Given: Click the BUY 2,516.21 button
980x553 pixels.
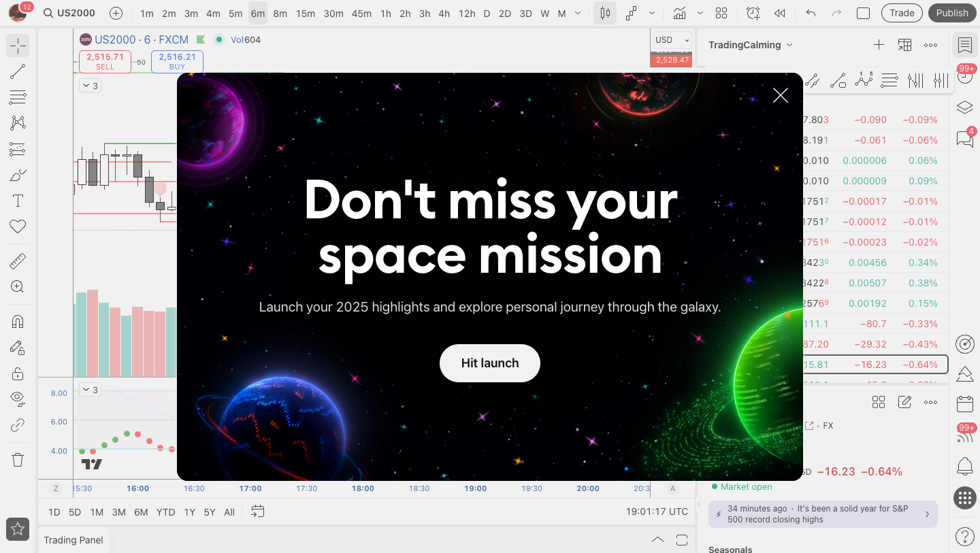Looking at the screenshot, I should click(177, 61).
